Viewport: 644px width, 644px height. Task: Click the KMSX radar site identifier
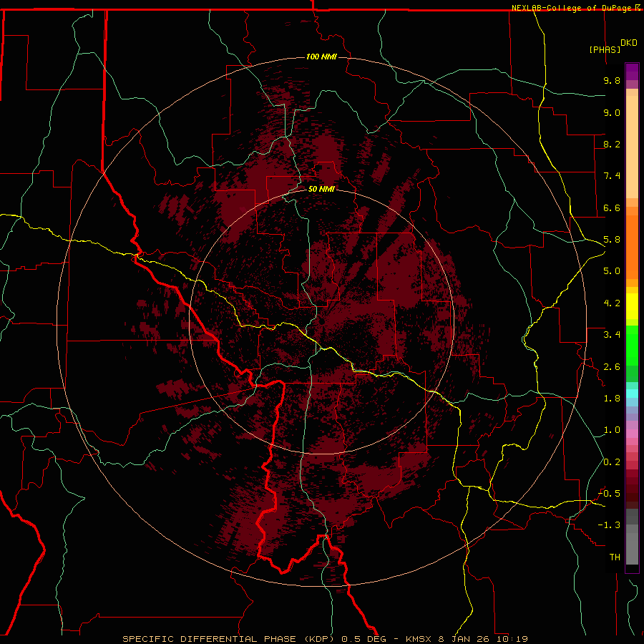click(419, 639)
